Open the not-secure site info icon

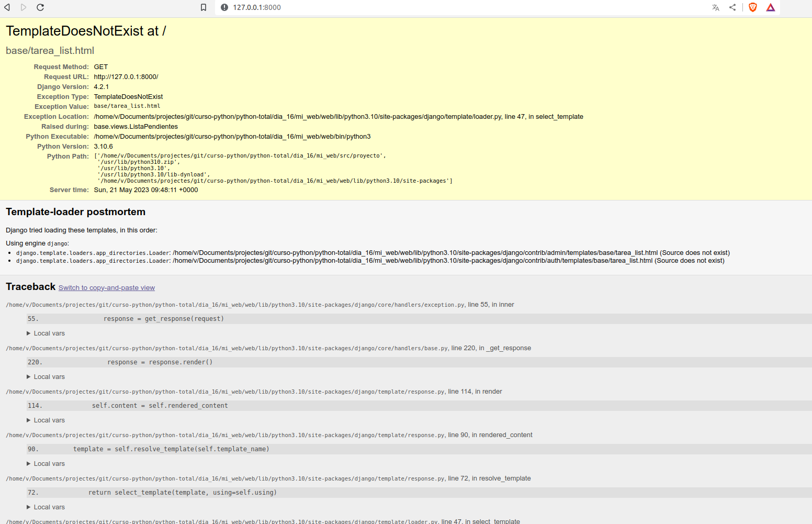[224, 7]
